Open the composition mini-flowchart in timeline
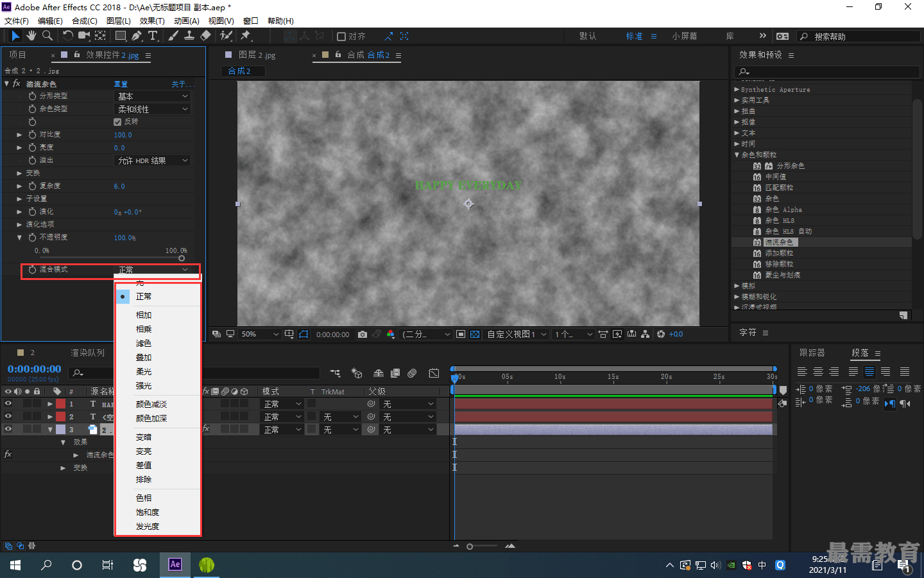The height and width of the screenshot is (578, 924). 335,373
